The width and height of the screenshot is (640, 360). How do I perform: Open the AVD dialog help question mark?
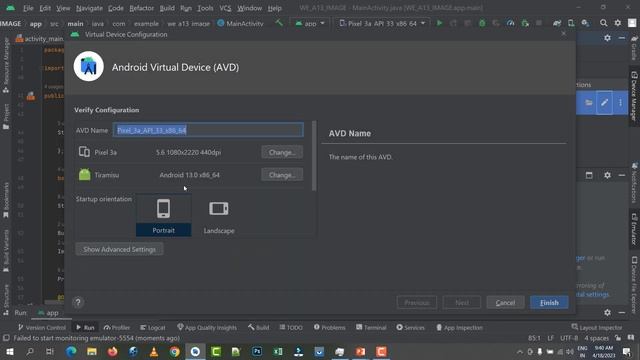[78, 302]
